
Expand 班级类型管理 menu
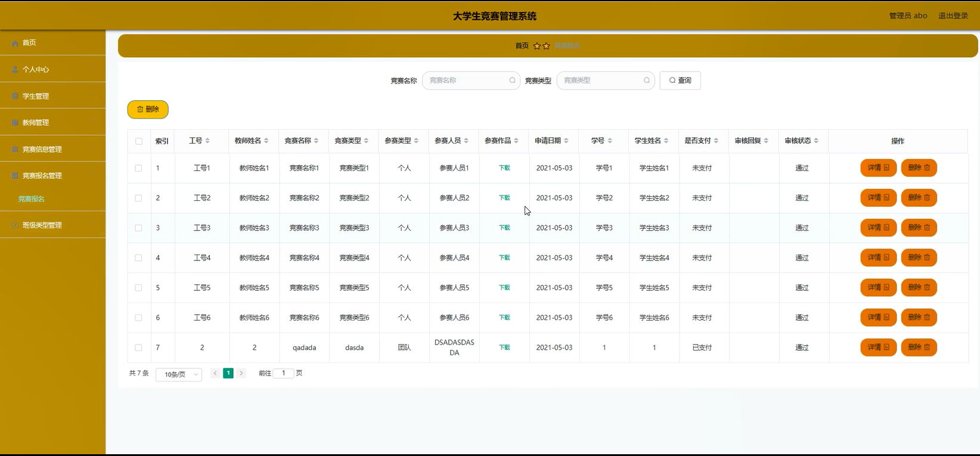pyautogui.click(x=42, y=225)
